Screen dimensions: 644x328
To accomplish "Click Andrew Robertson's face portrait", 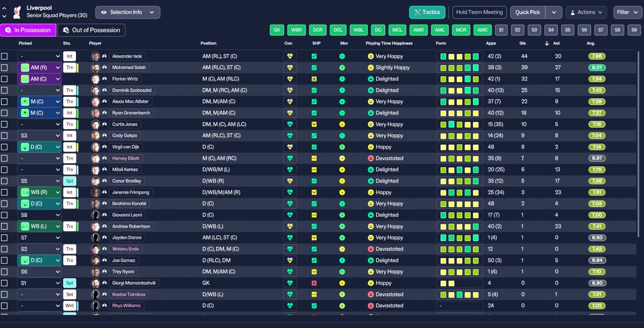I will coord(95,226).
